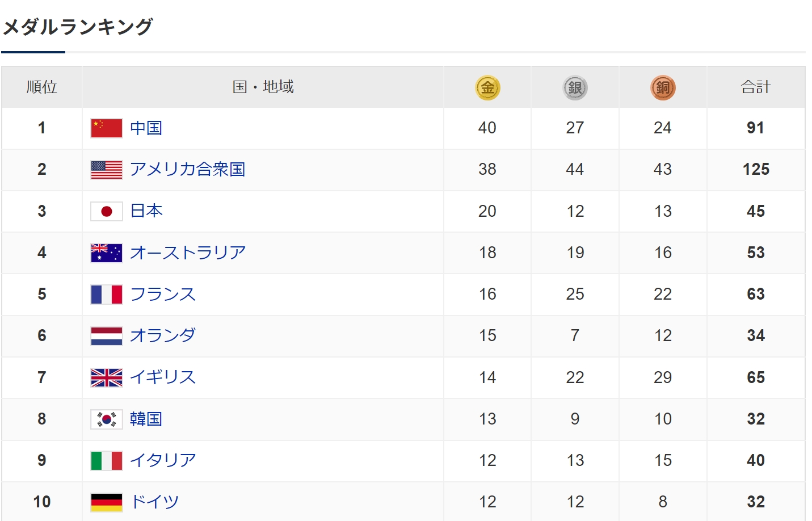Viewport: 812px width, 521px height.
Task: Click the 合計 column header
Action: pos(756,87)
